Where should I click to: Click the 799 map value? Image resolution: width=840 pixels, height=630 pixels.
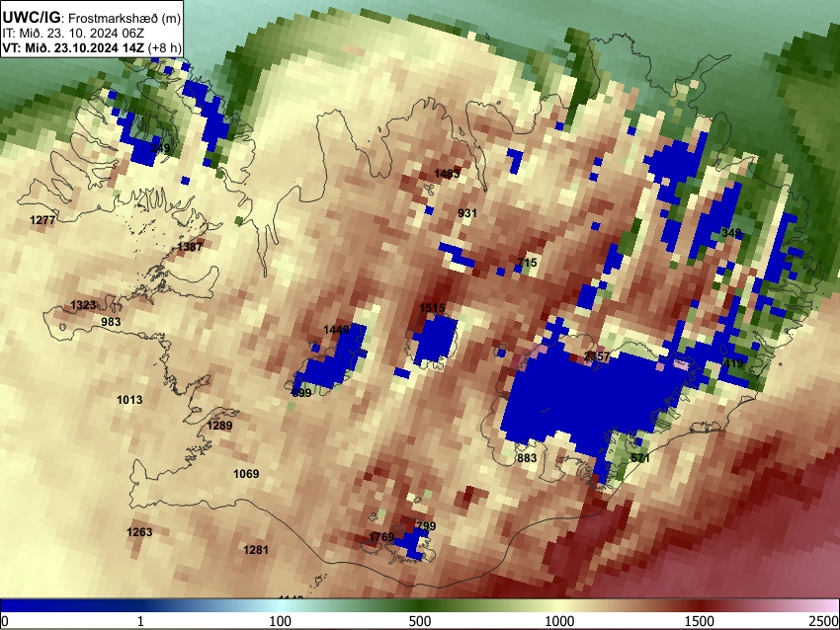click(426, 526)
